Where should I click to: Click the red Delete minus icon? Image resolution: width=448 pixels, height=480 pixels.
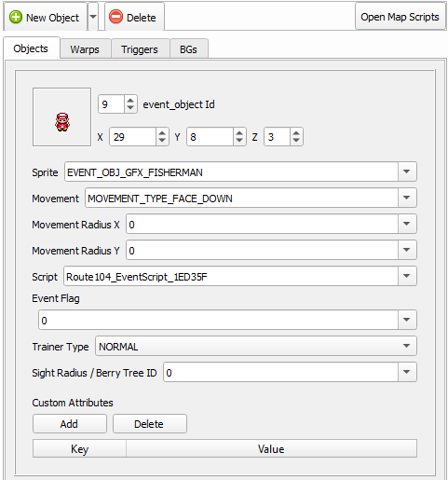(x=116, y=17)
